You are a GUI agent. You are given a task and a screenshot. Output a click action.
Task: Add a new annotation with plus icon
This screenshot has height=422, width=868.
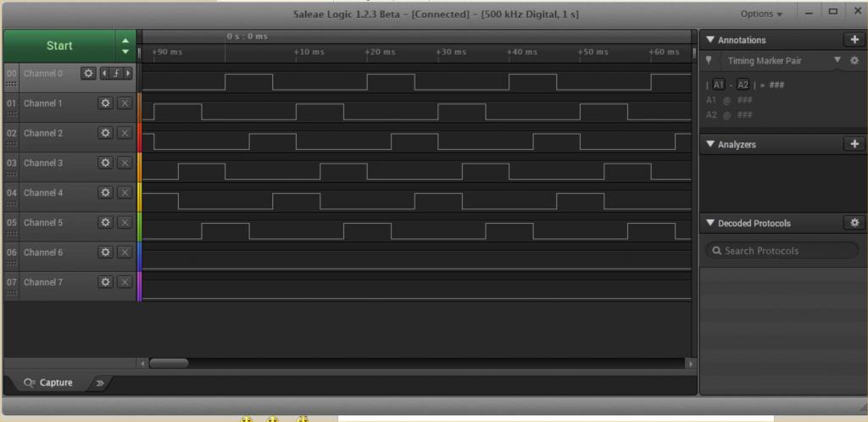(x=854, y=40)
